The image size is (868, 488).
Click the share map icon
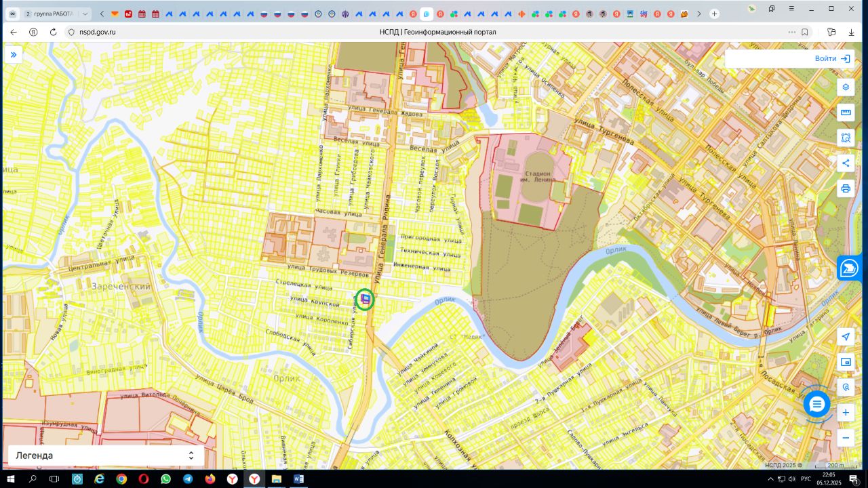tap(846, 163)
